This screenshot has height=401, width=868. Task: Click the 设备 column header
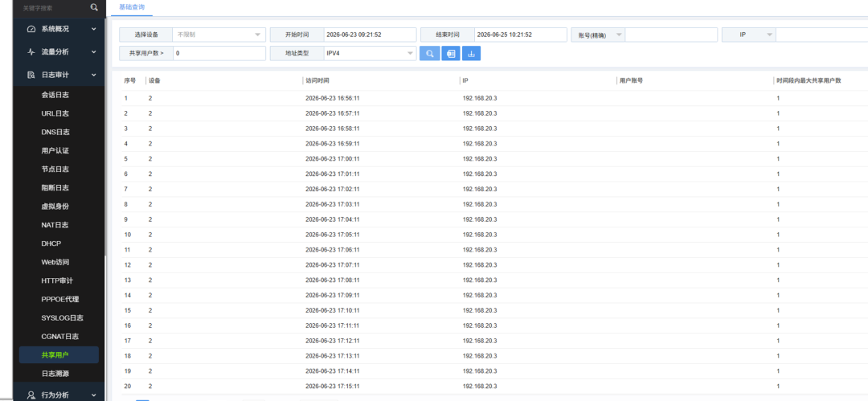(154, 81)
